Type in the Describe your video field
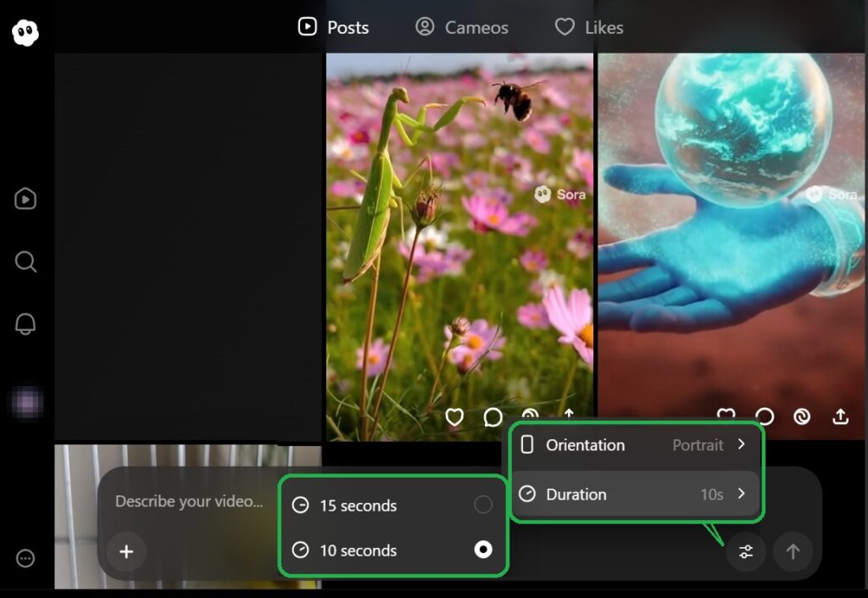 coord(189,501)
